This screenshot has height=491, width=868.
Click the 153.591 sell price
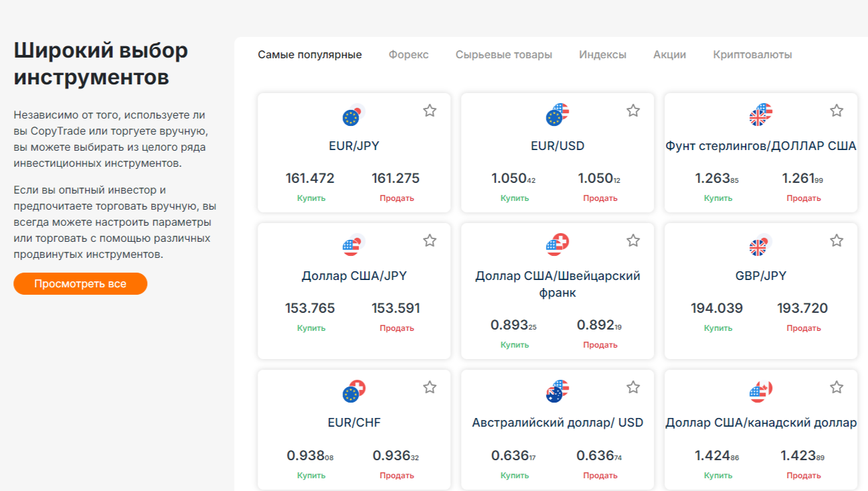(x=396, y=308)
